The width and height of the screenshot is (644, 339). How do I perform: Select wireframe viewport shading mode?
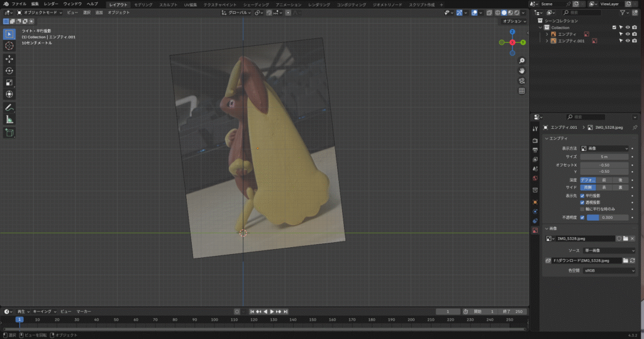point(498,13)
